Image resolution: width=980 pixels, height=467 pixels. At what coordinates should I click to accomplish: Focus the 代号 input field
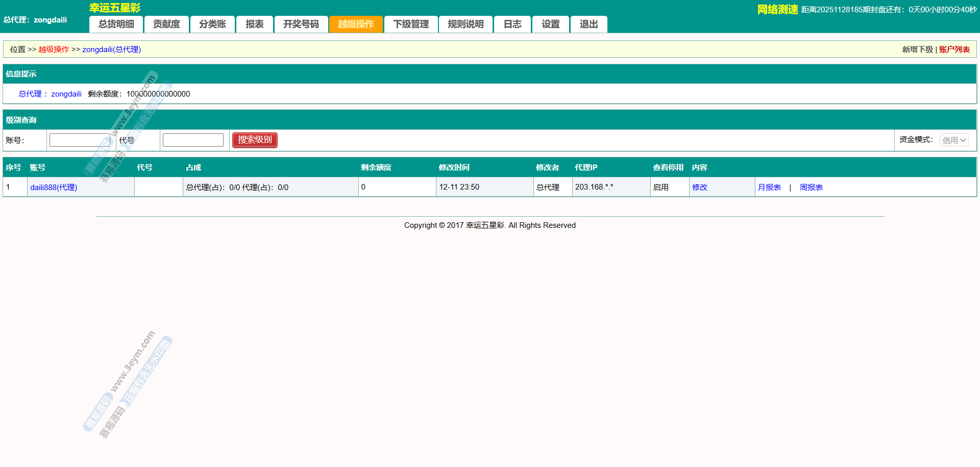click(x=193, y=140)
